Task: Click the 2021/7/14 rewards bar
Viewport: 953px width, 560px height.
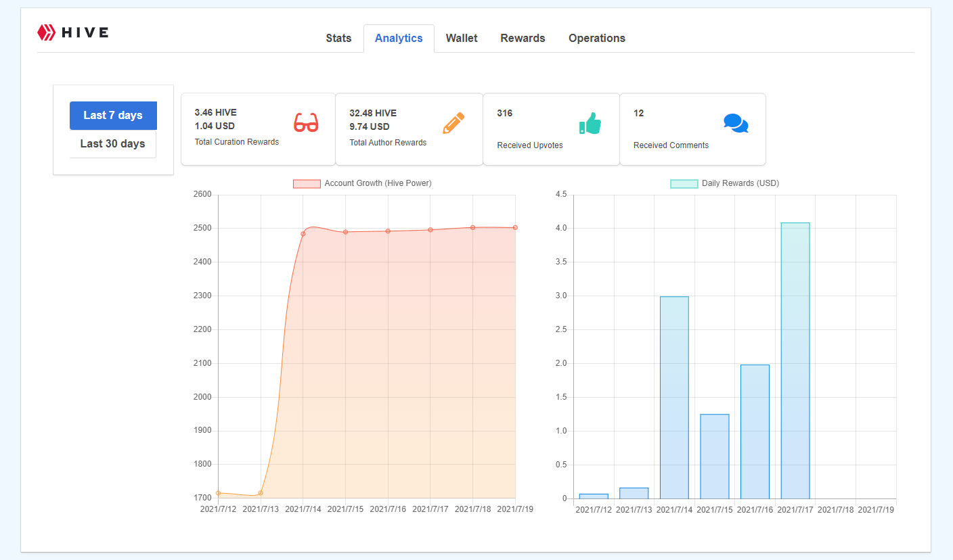Action: coord(674,398)
